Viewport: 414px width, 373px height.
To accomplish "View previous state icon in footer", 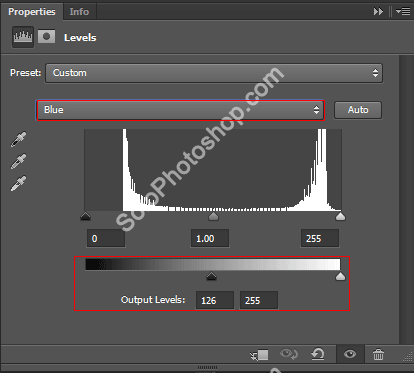I will tap(289, 354).
